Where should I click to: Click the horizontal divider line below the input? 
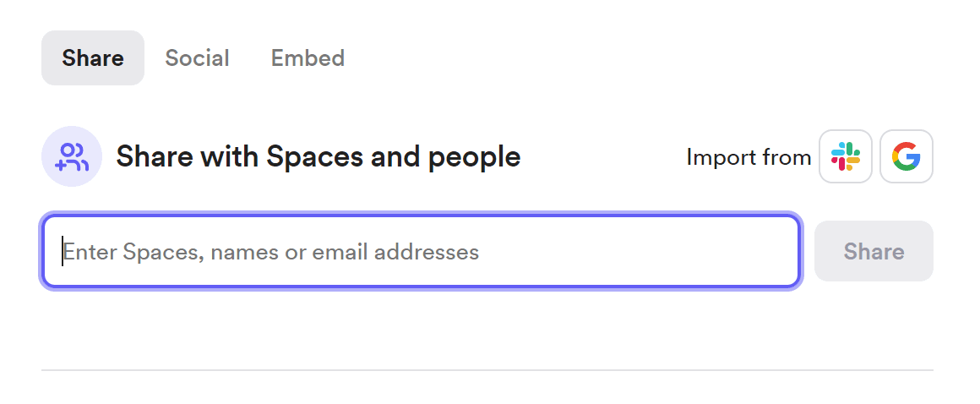(487, 370)
